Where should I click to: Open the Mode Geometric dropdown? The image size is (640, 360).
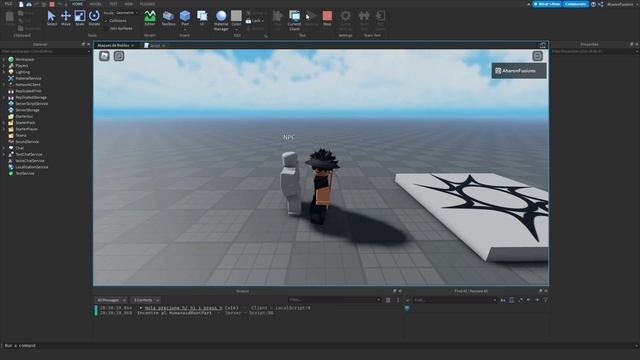[x=126, y=13]
